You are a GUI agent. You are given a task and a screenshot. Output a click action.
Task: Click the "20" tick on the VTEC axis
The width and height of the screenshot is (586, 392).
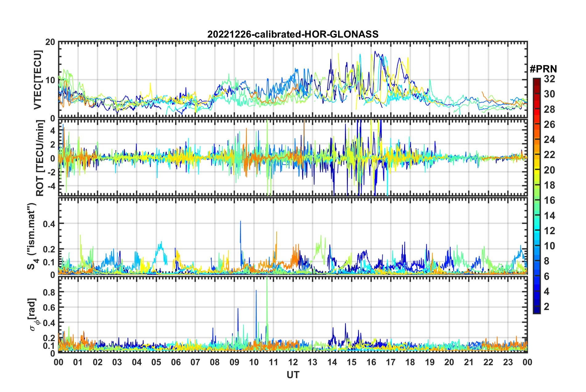50,42
